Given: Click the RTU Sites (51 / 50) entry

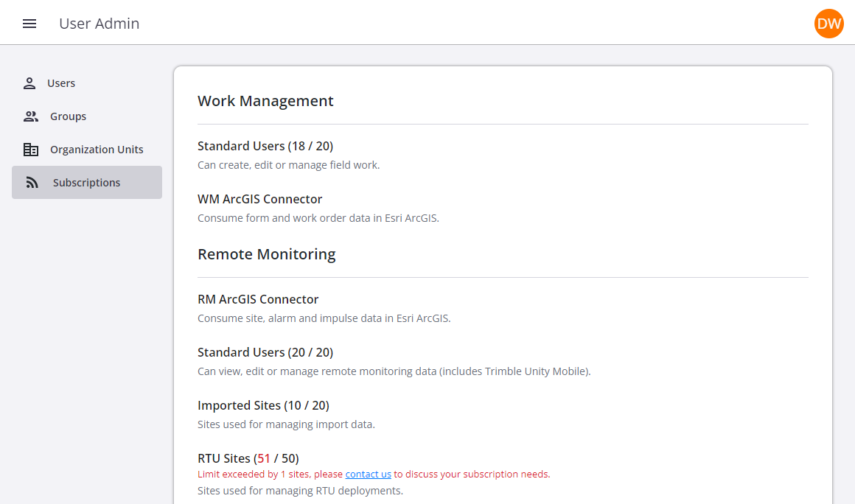Looking at the screenshot, I should click(248, 458).
